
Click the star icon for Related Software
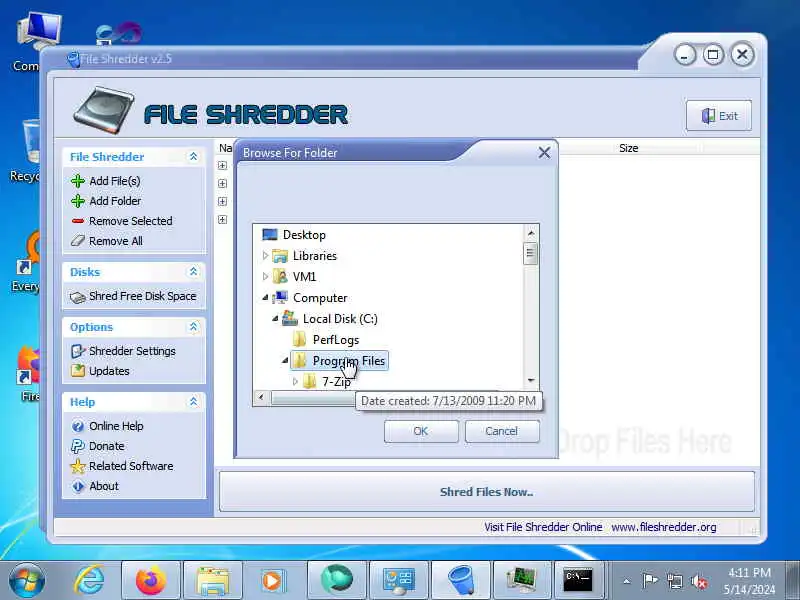[78, 466]
